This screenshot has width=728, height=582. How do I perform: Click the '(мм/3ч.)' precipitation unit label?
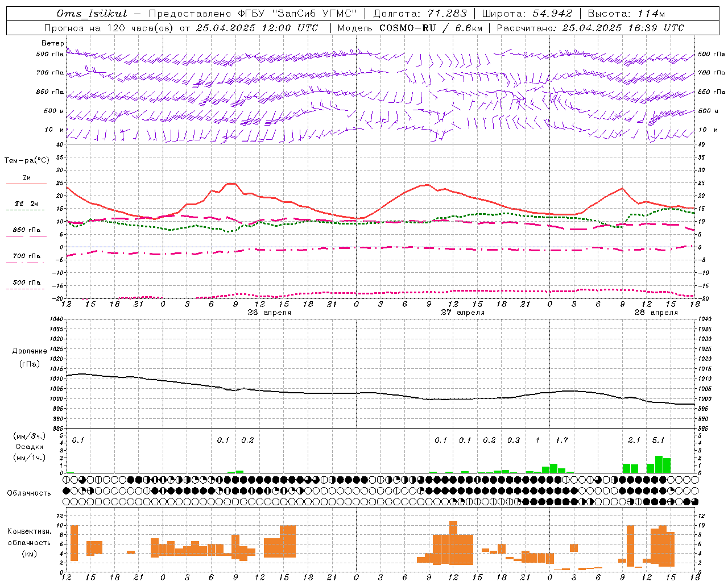pyautogui.click(x=30, y=436)
